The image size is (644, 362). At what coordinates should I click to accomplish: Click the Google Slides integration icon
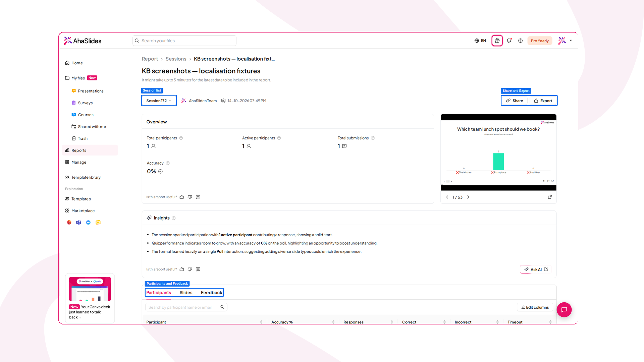pos(98,223)
